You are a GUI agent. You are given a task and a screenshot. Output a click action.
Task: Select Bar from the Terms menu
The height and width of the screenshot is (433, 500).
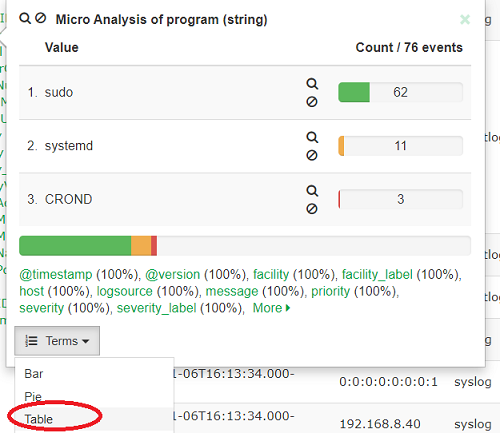point(34,374)
